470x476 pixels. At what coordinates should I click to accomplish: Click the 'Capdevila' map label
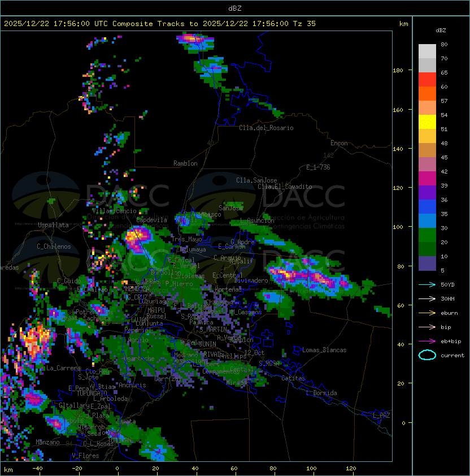coord(152,220)
